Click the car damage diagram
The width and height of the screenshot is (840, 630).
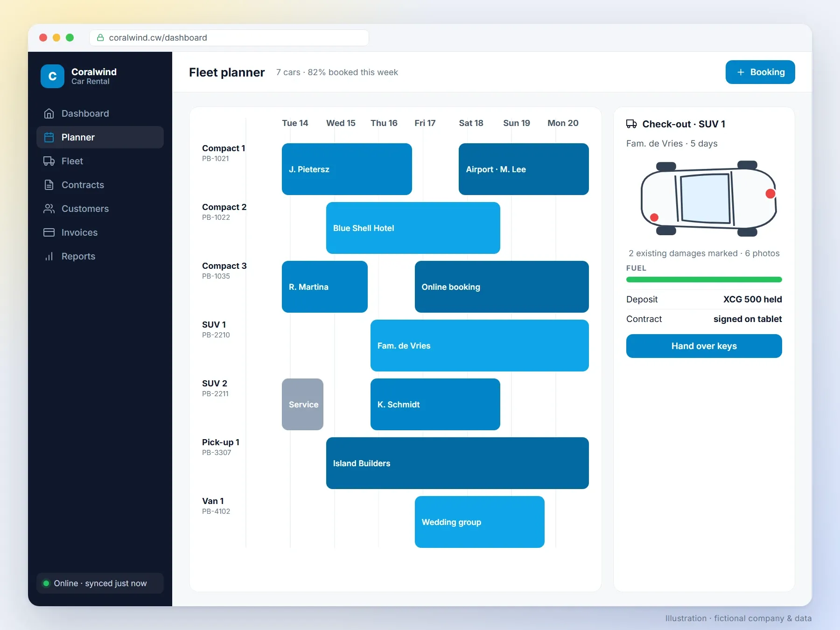coord(708,198)
